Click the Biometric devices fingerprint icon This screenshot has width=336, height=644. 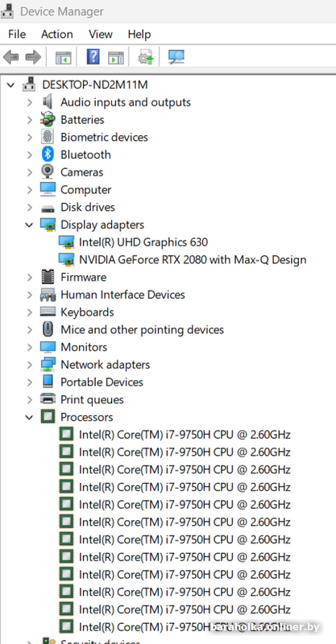(x=48, y=137)
